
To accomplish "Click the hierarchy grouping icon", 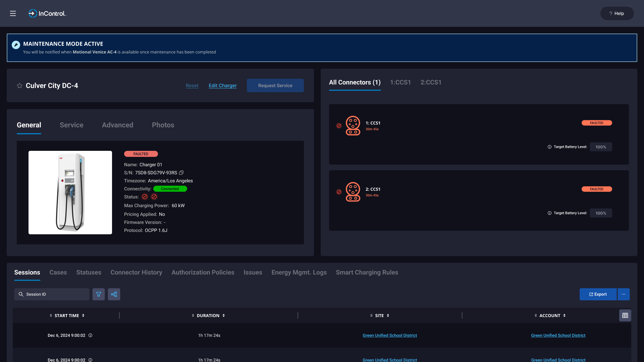I will click(x=114, y=294).
